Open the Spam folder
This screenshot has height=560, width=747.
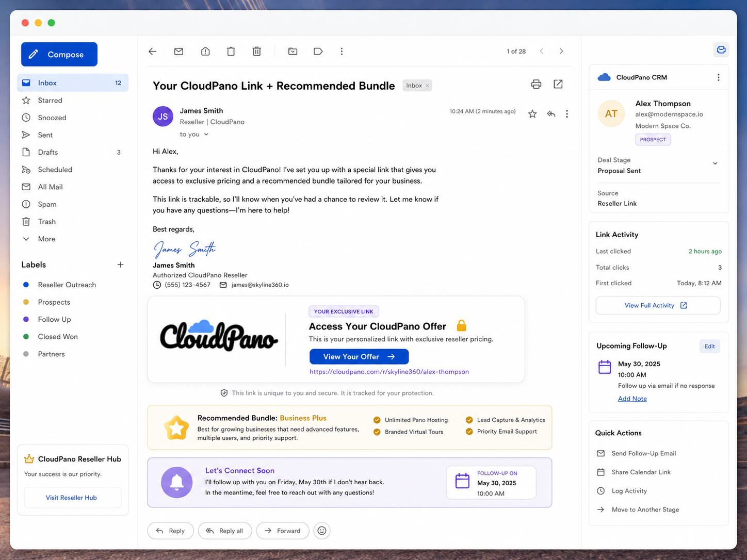point(73,204)
